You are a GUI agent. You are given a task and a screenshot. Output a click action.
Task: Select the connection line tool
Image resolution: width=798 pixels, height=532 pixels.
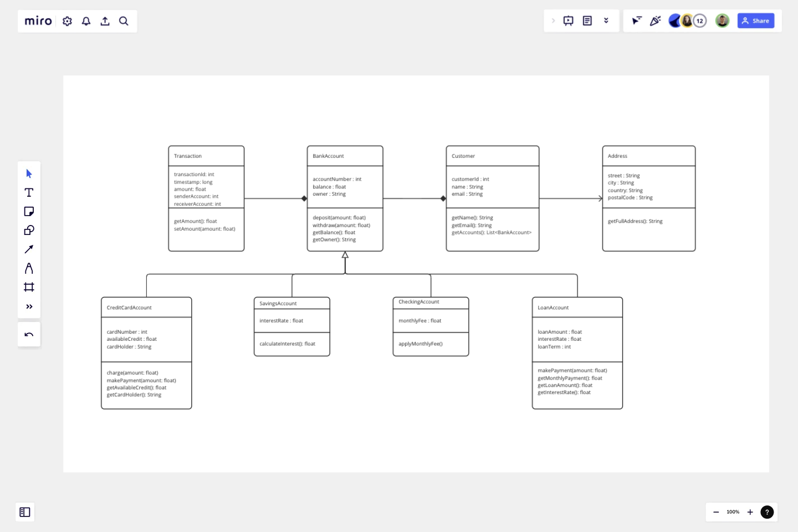coord(29,249)
